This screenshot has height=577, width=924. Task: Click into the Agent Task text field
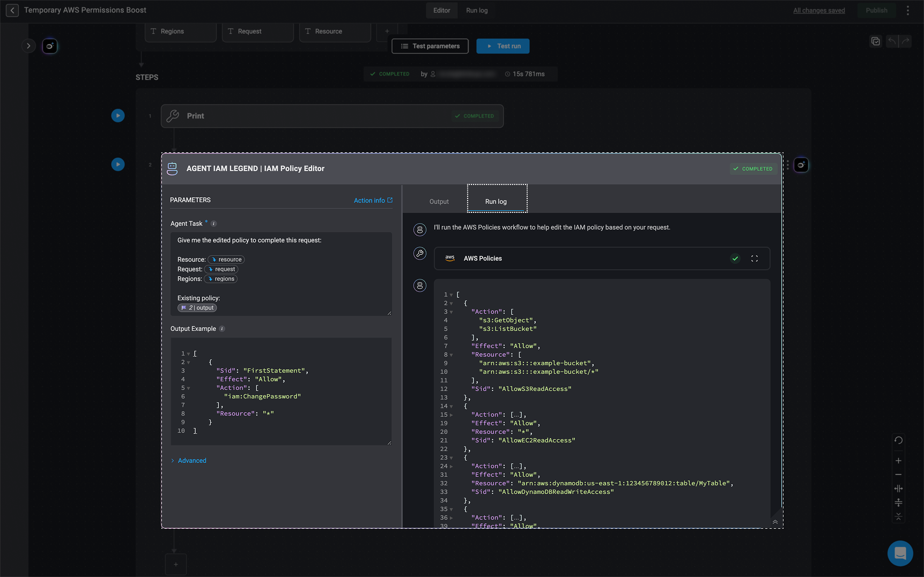tap(281, 274)
